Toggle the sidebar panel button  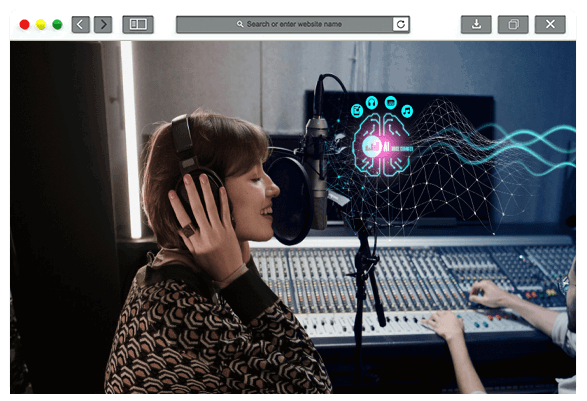(138, 25)
